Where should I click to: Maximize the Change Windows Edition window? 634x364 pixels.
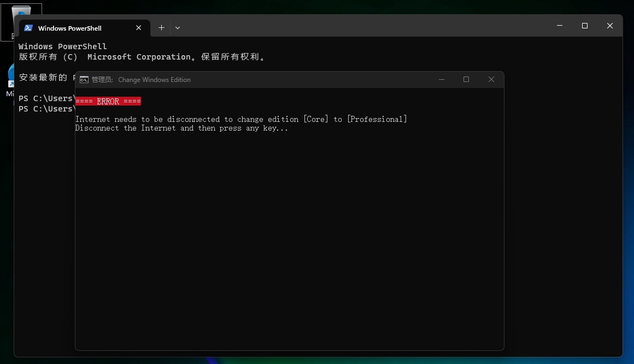tap(466, 79)
